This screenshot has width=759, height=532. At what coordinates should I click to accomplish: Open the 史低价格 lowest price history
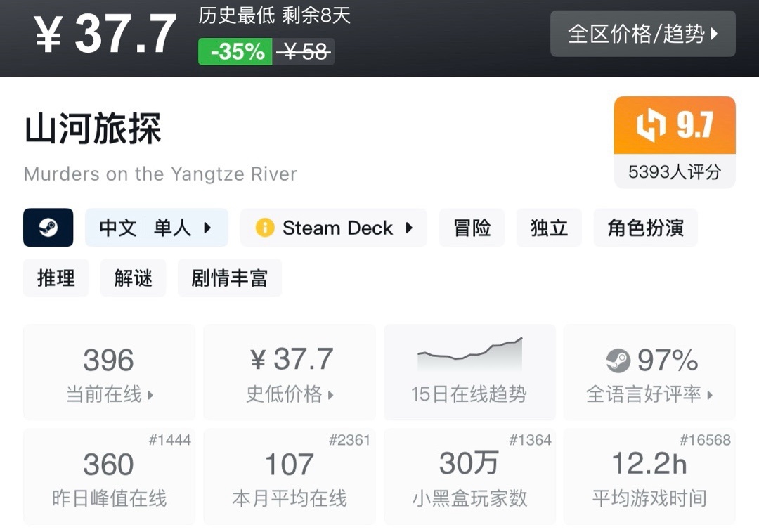coord(290,372)
